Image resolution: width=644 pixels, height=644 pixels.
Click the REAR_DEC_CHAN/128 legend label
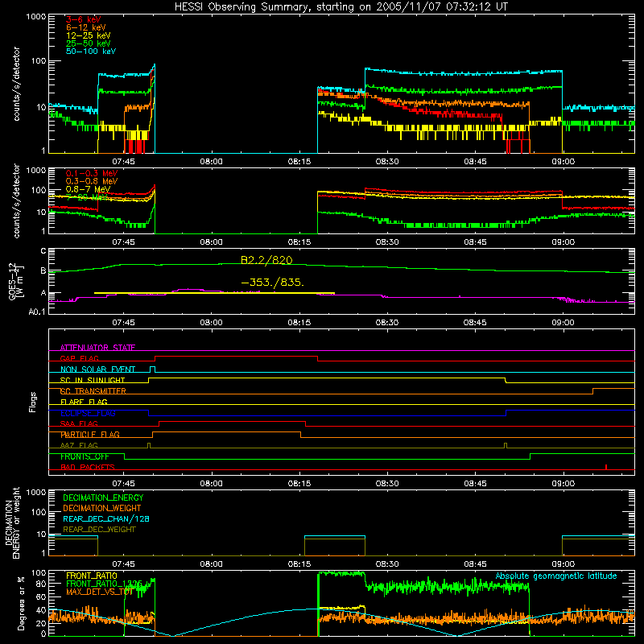[x=106, y=518]
